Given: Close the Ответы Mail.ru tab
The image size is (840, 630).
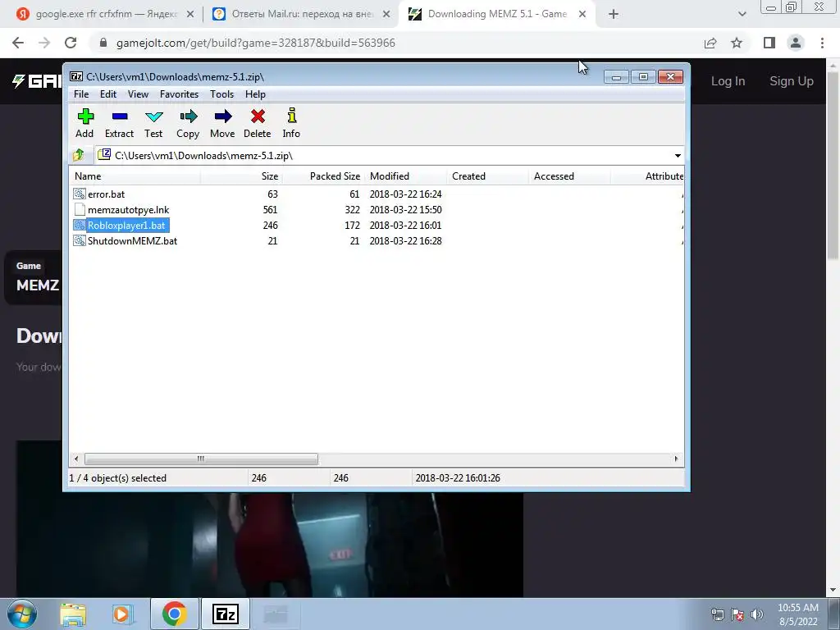Looking at the screenshot, I should 386,15.
